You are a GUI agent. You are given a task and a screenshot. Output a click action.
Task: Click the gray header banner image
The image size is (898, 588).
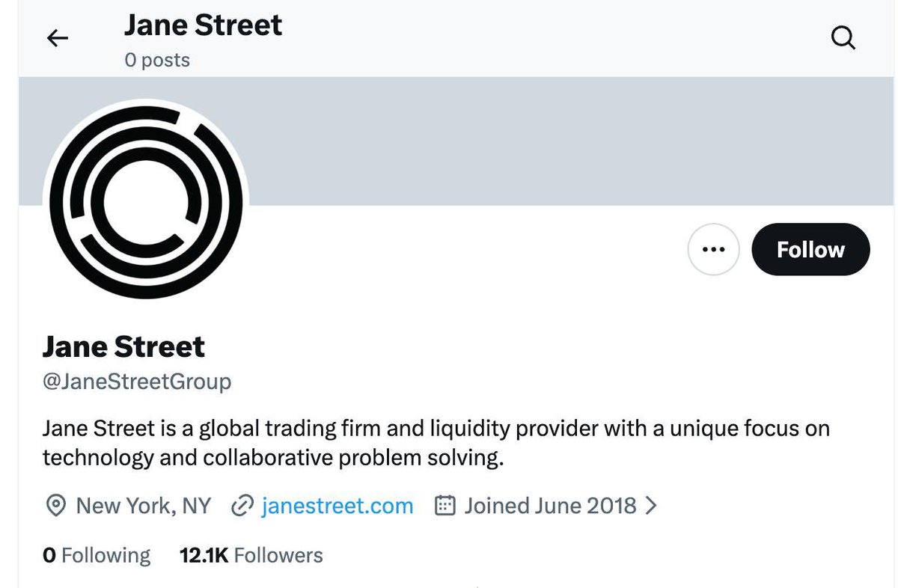[524, 141]
